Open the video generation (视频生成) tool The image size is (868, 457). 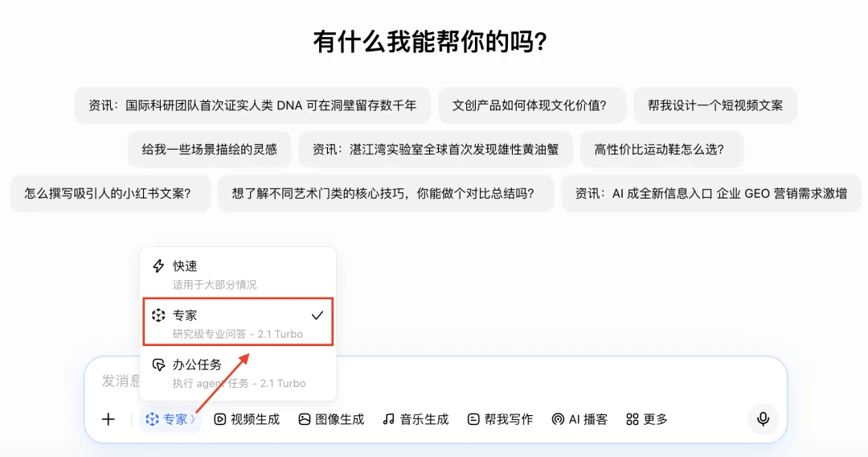(x=247, y=419)
